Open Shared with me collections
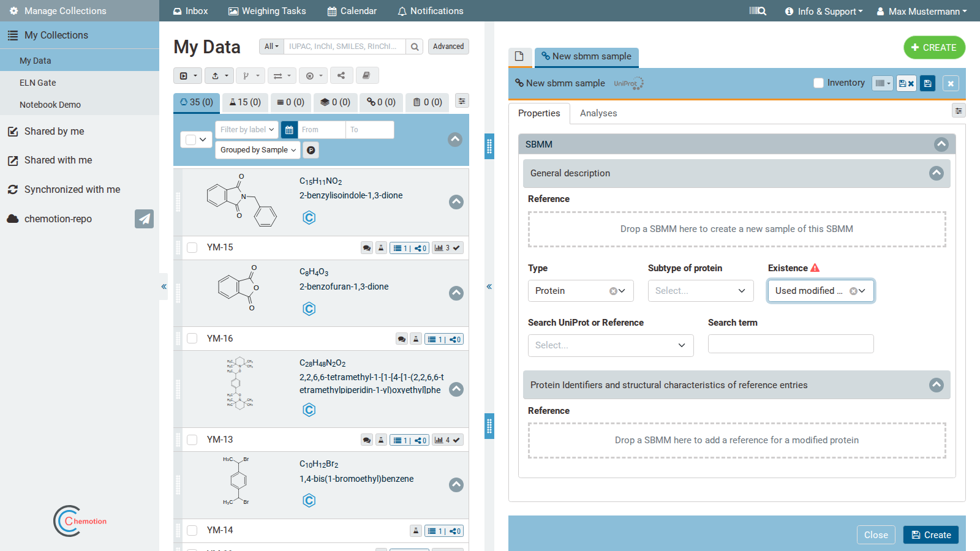The image size is (980, 551). click(x=58, y=160)
